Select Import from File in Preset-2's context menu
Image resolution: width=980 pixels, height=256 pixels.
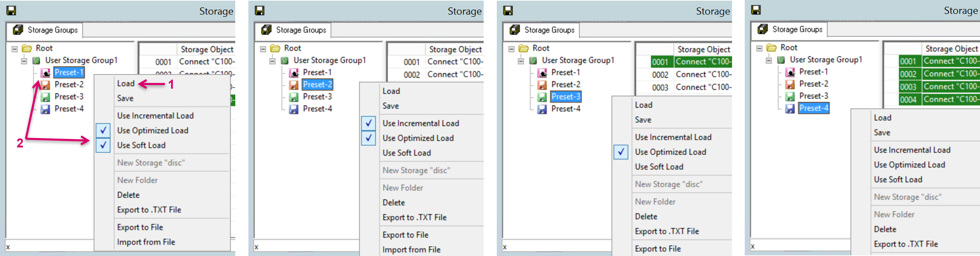pos(411,249)
